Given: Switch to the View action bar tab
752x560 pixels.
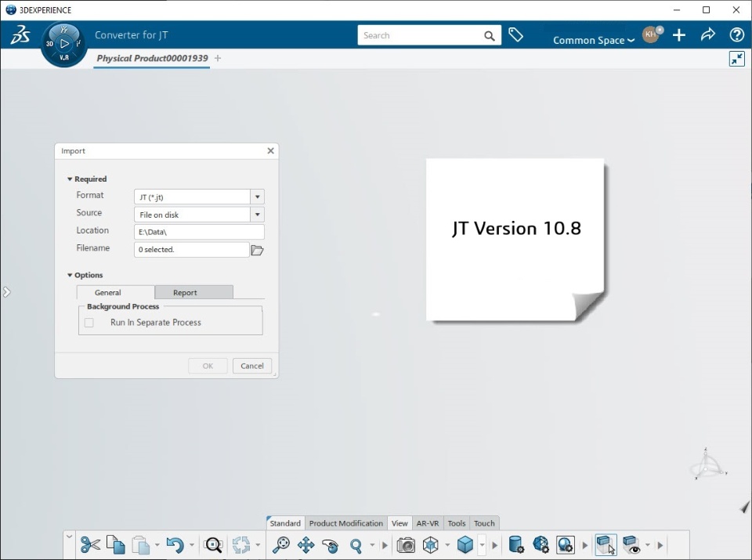Looking at the screenshot, I should (399, 523).
